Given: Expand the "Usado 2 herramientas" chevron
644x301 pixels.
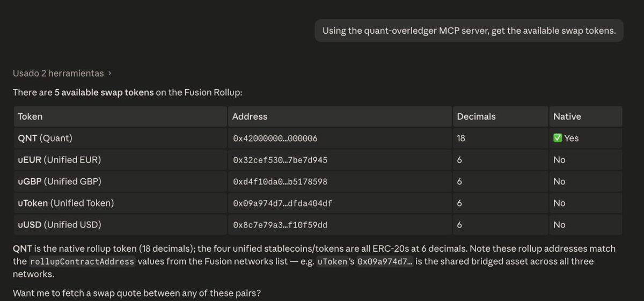Looking at the screenshot, I should click(x=109, y=73).
